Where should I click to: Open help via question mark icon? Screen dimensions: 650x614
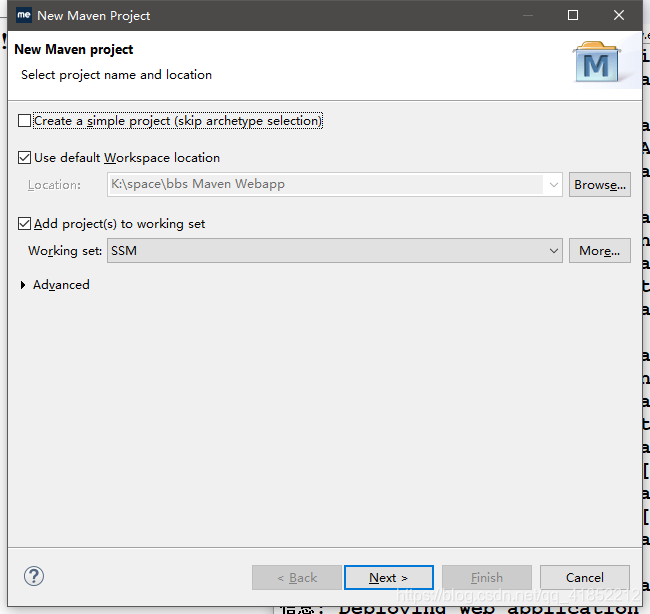coord(34,576)
